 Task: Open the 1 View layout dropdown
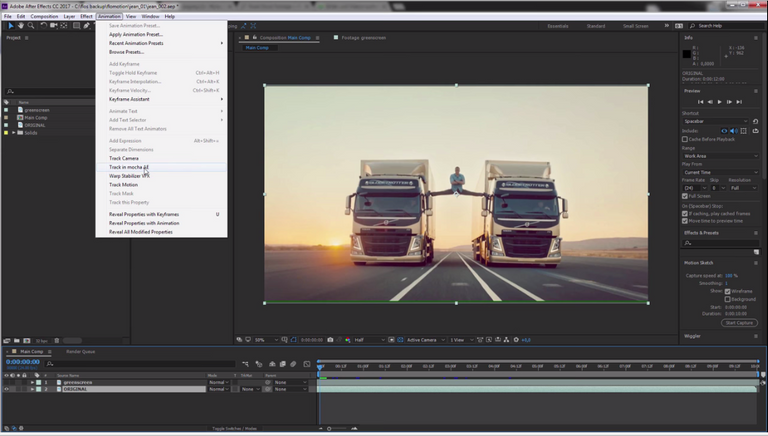(461, 339)
